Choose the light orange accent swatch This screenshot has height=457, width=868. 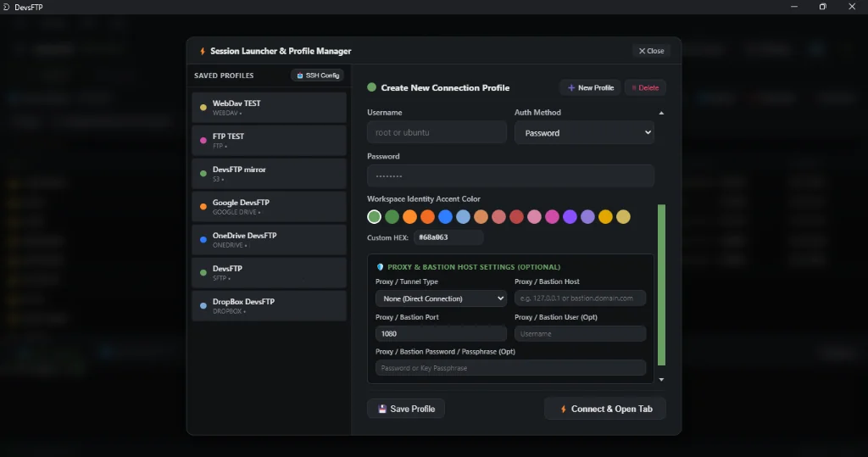coord(409,216)
